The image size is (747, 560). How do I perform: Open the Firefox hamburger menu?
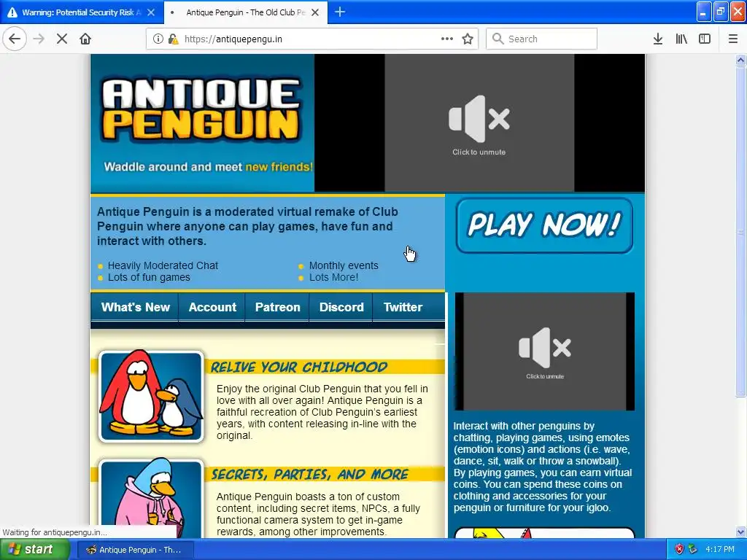point(732,39)
